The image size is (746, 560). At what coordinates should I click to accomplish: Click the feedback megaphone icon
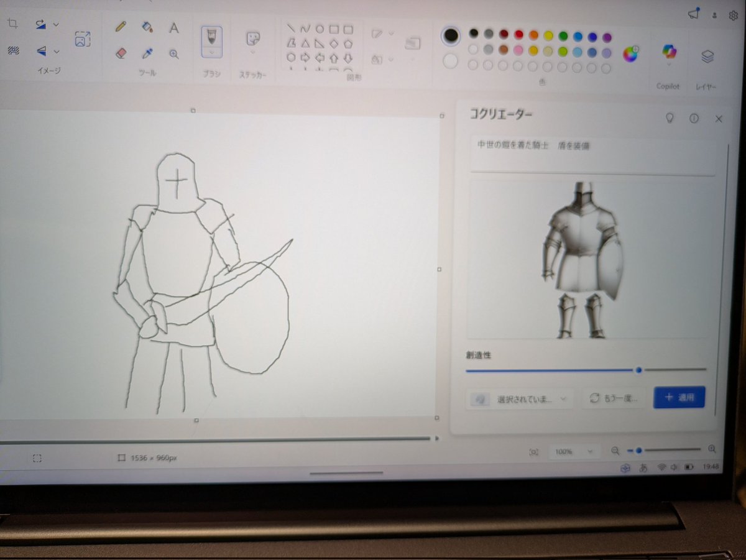click(x=693, y=14)
